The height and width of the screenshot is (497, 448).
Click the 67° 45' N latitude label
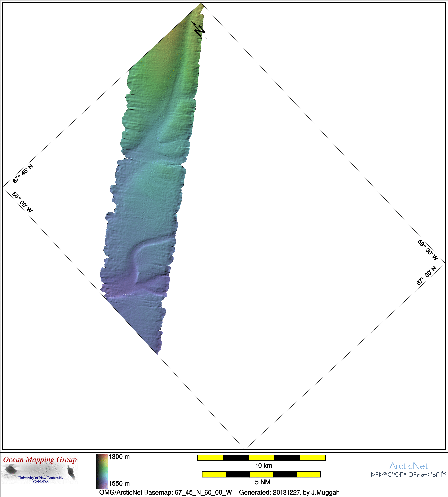[23, 174]
